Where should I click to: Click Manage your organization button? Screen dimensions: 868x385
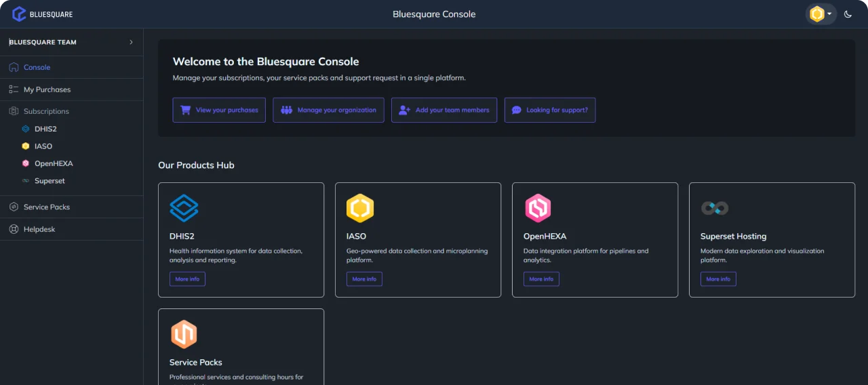pyautogui.click(x=328, y=110)
